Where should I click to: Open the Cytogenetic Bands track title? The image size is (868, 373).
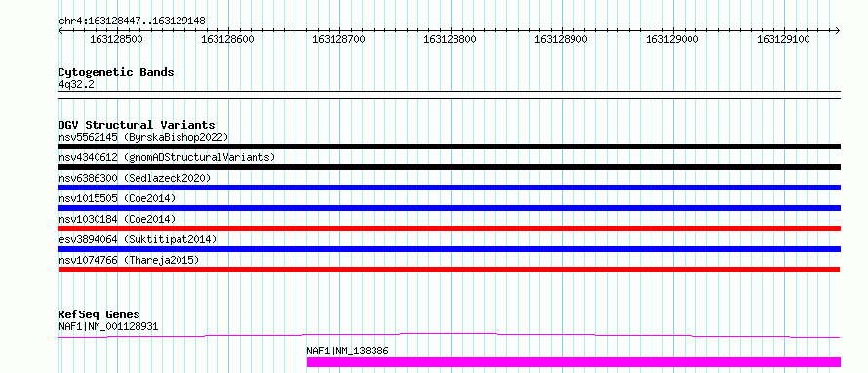[116, 72]
